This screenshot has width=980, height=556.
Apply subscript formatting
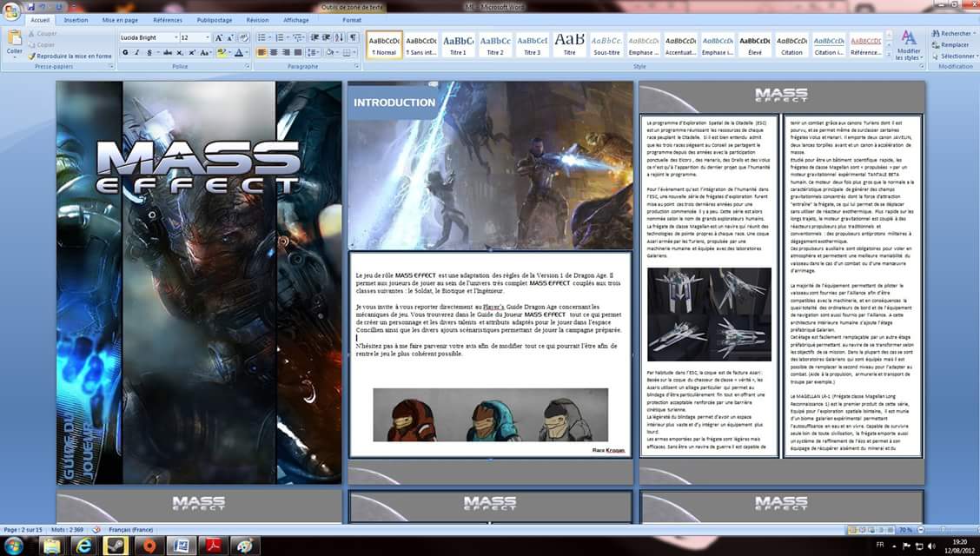(x=181, y=52)
